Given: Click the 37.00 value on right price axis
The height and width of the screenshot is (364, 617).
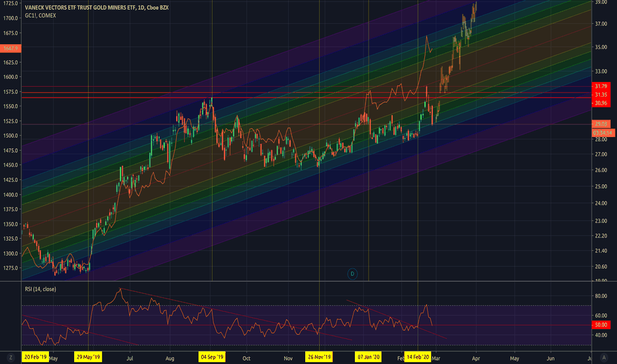Looking at the screenshot, I should point(601,24).
